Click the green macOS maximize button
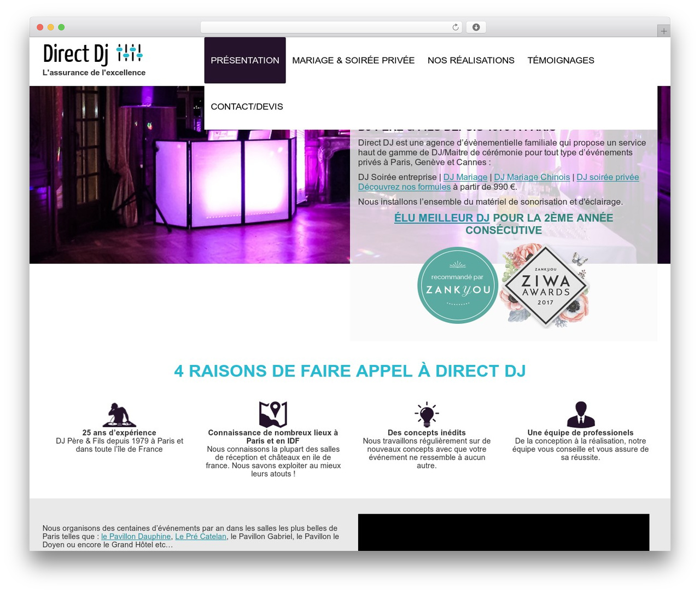Image resolution: width=700 pixels, height=593 pixels. click(61, 27)
